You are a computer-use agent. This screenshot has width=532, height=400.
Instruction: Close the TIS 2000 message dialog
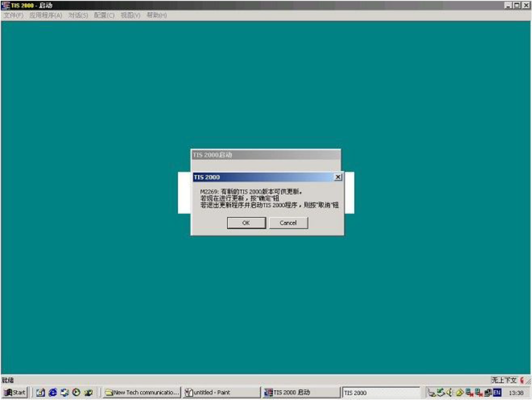tap(338, 177)
